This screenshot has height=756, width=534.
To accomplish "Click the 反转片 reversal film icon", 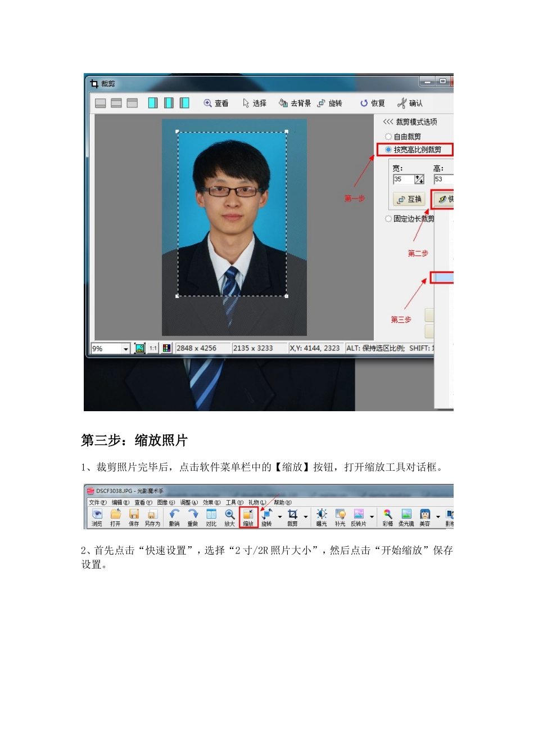I will (359, 517).
